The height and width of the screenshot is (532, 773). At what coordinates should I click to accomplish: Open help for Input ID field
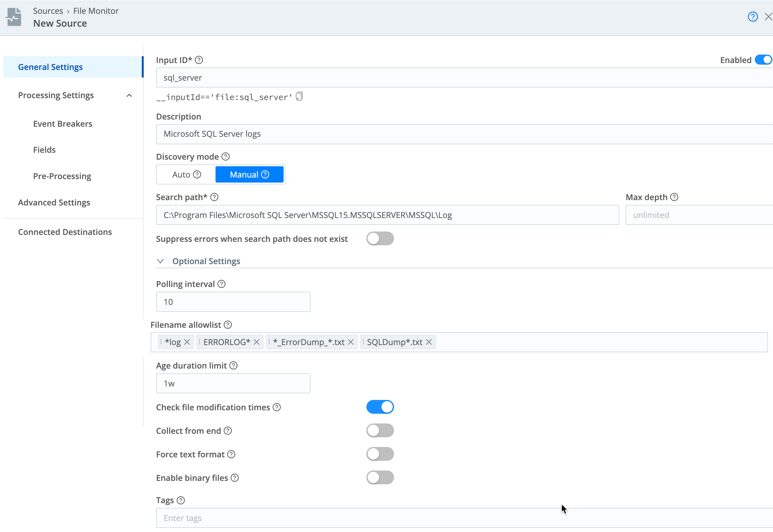[x=199, y=60]
